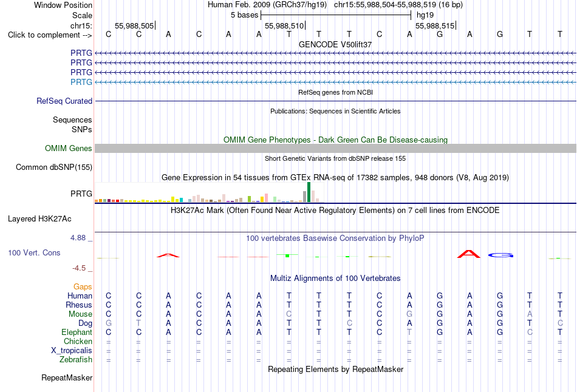The width and height of the screenshot is (577, 392).
Task: Click the faded mismatched A in Mouse row
Action: [530, 314]
